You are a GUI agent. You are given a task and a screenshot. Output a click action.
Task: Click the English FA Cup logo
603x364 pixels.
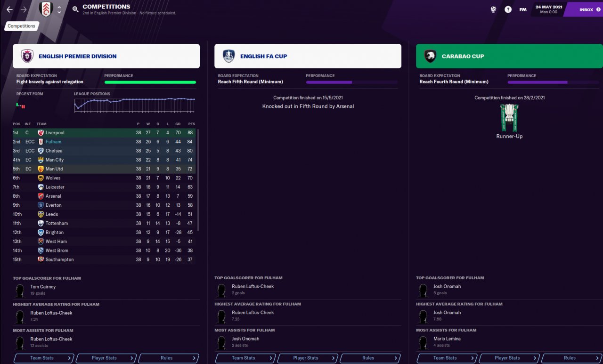[x=229, y=57]
